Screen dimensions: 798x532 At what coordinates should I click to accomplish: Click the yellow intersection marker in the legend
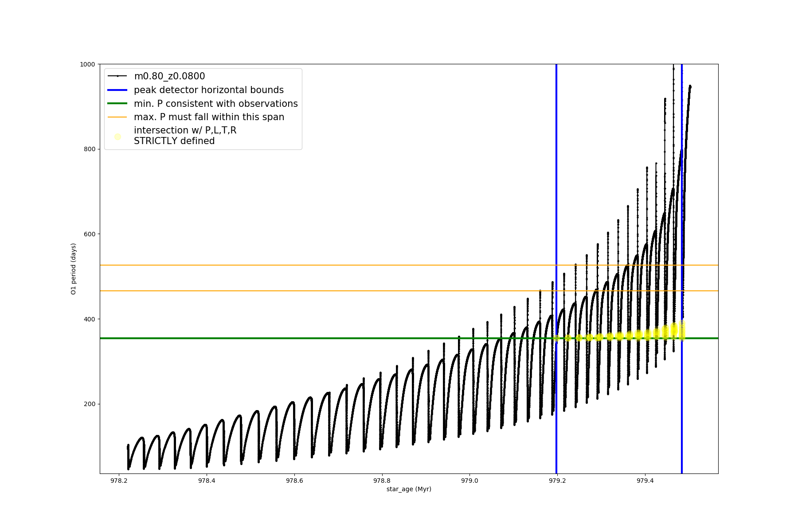click(x=117, y=137)
